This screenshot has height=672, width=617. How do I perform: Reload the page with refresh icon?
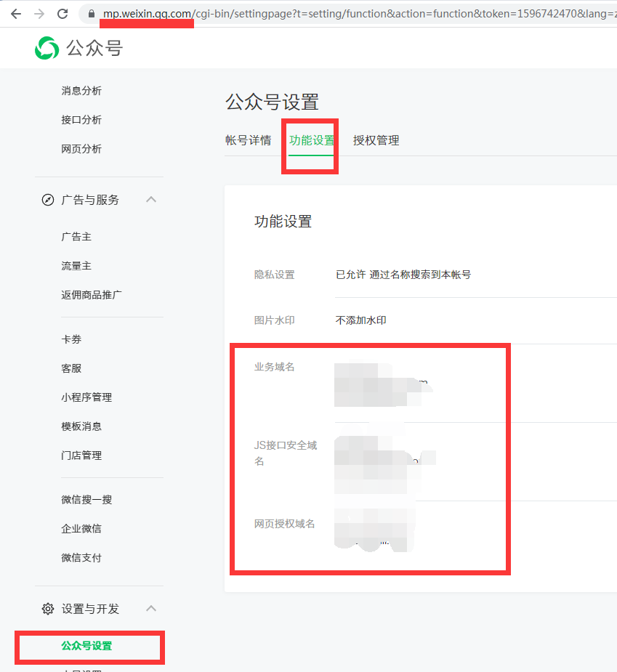(x=62, y=14)
